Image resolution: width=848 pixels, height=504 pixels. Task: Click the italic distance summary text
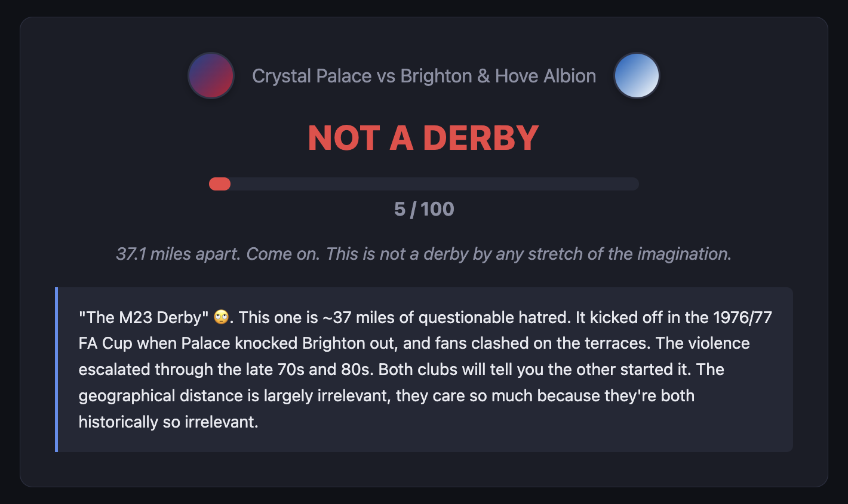424,254
